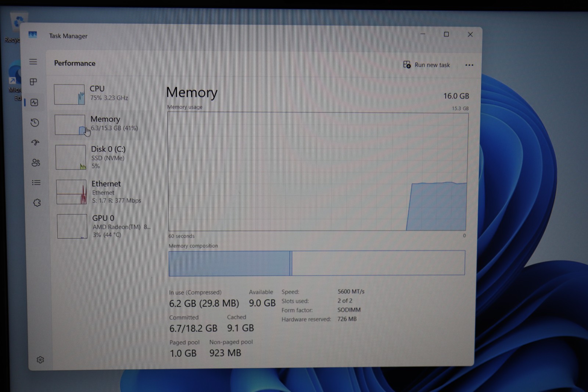This screenshot has width=588, height=392.
Task: Minimize the Task Manager window
Action: pos(423,34)
